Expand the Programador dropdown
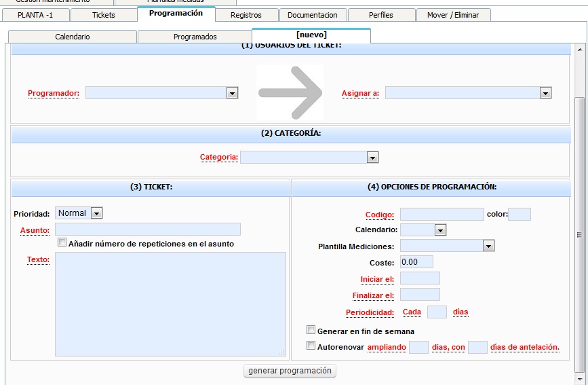 (x=232, y=93)
